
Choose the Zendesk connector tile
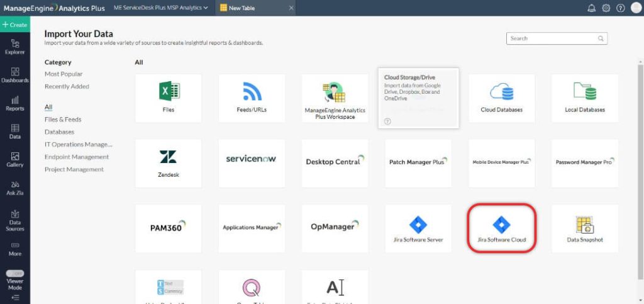[169, 164]
